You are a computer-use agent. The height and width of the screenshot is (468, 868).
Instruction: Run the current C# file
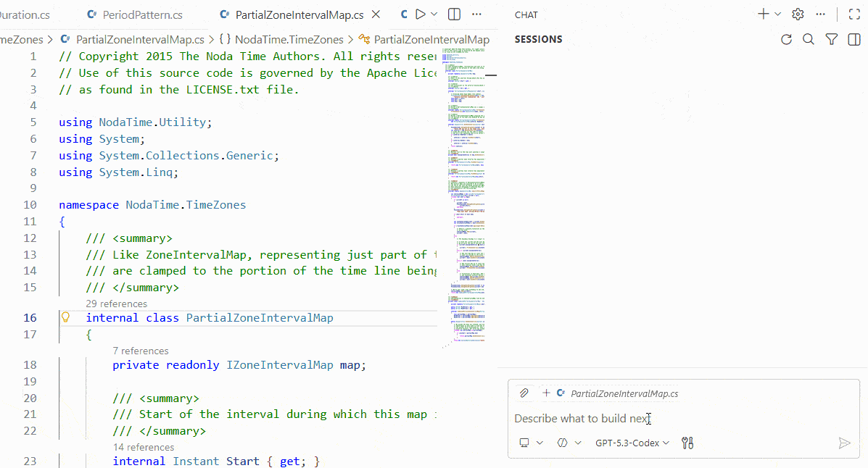pos(419,14)
